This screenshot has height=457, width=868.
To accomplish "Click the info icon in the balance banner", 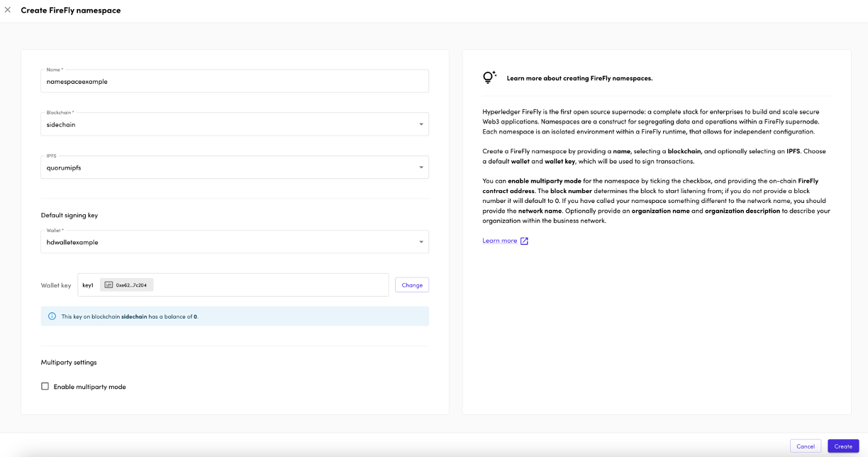I will click(52, 316).
